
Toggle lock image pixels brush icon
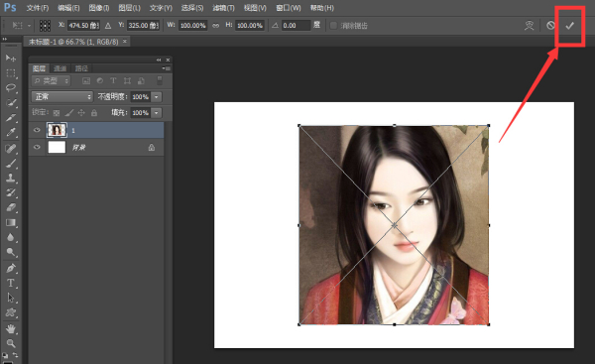coord(69,113)
